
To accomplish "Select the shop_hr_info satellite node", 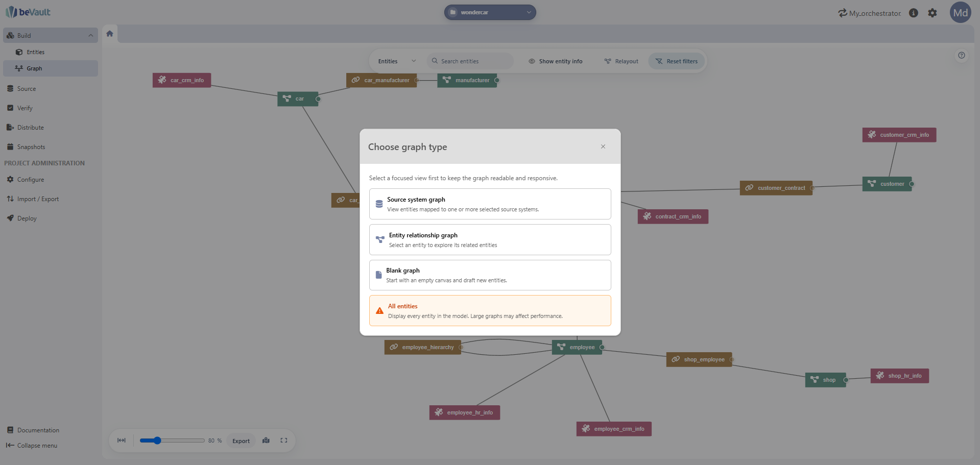I will 900,376.
